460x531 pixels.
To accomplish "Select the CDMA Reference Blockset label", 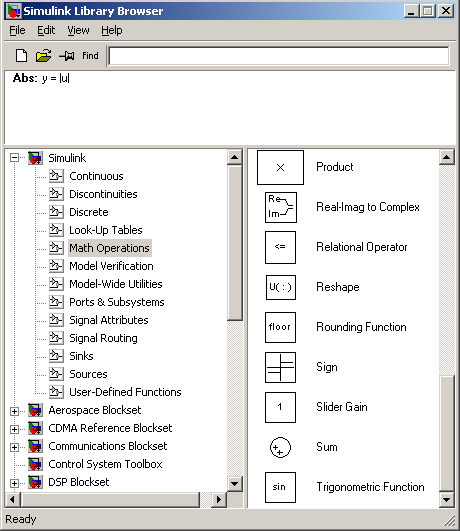I will (x=110, y=428).
